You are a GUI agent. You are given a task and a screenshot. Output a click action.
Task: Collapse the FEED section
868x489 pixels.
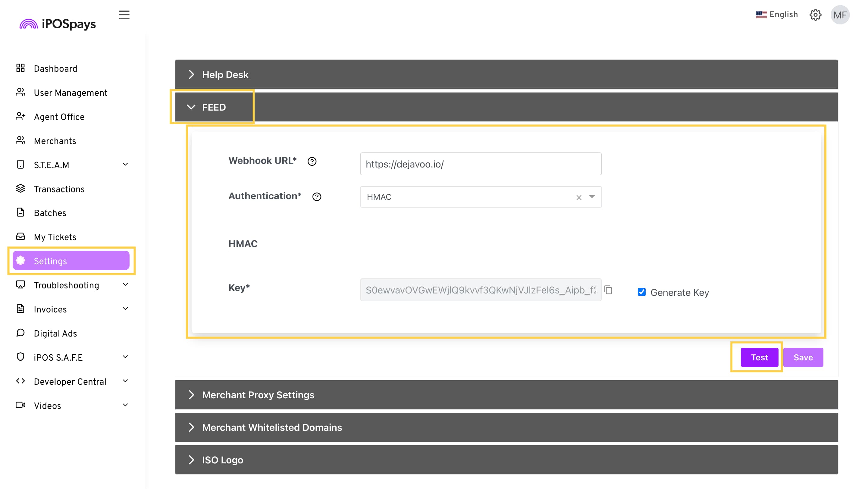[506, 107]
